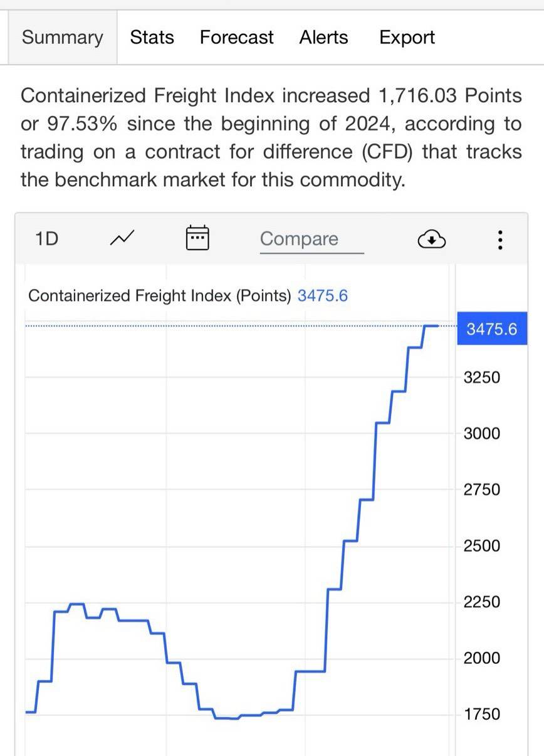
Task: Open the calendar date range picker
Action: click(x=197, y=238)
